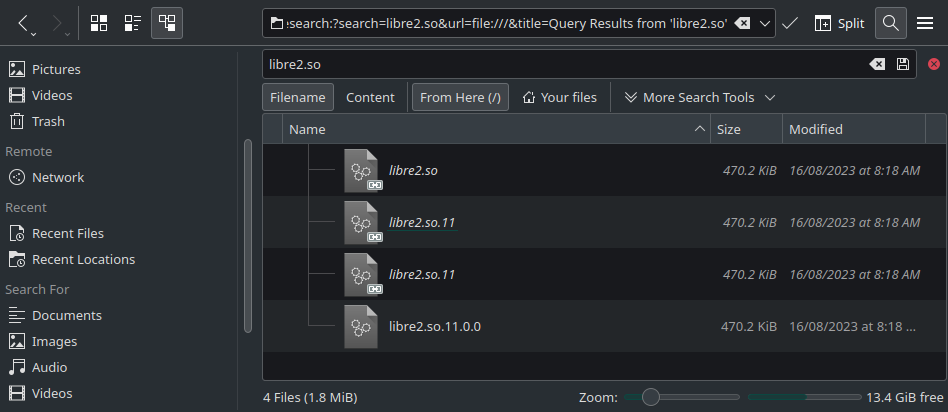The width and height of the screenshot is (948, 412).
Task: Toggle the search bar using magnifier button
Action: pos(890,24)
